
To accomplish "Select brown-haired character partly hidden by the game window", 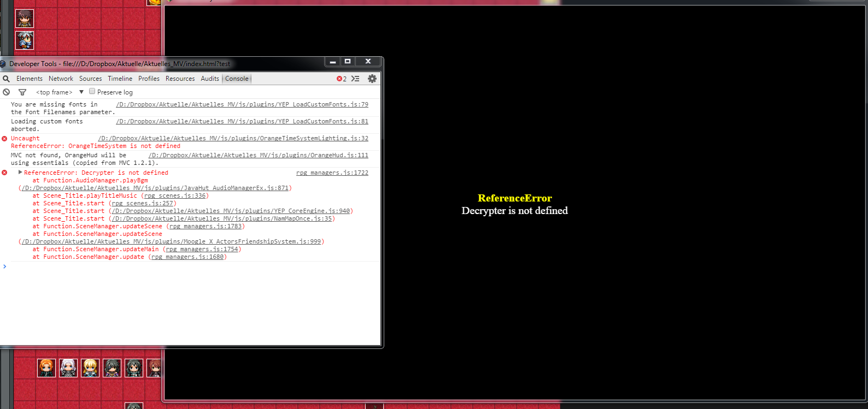I will click(x=154, y=368).
